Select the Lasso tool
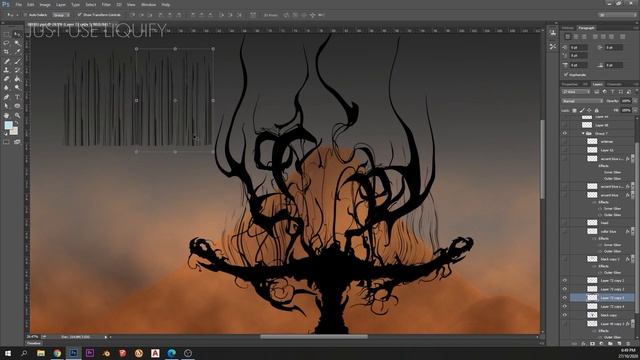The height and width of the screenshot is (360, 640). tap(7, 43)
